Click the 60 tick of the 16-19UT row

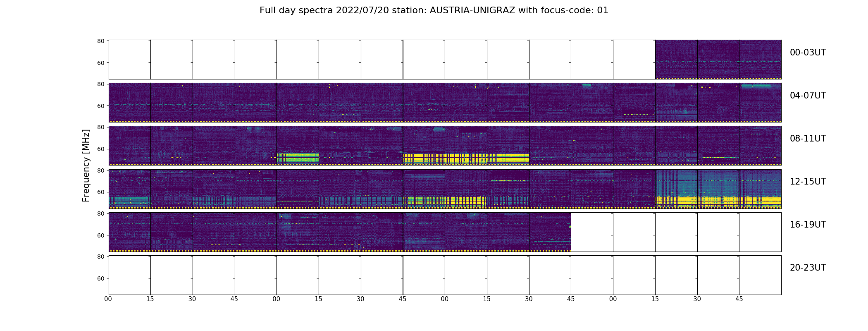tap(100, 235)
